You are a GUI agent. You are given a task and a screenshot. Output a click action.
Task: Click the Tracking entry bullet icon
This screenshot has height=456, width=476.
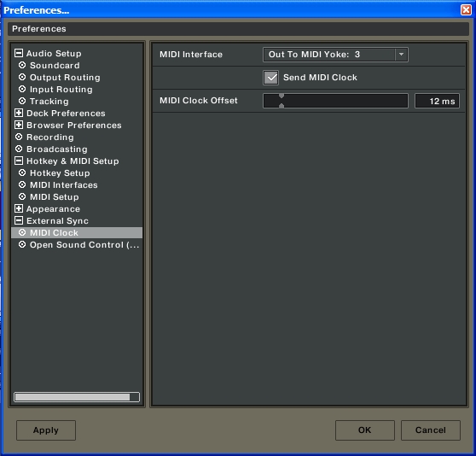point(22,101)
